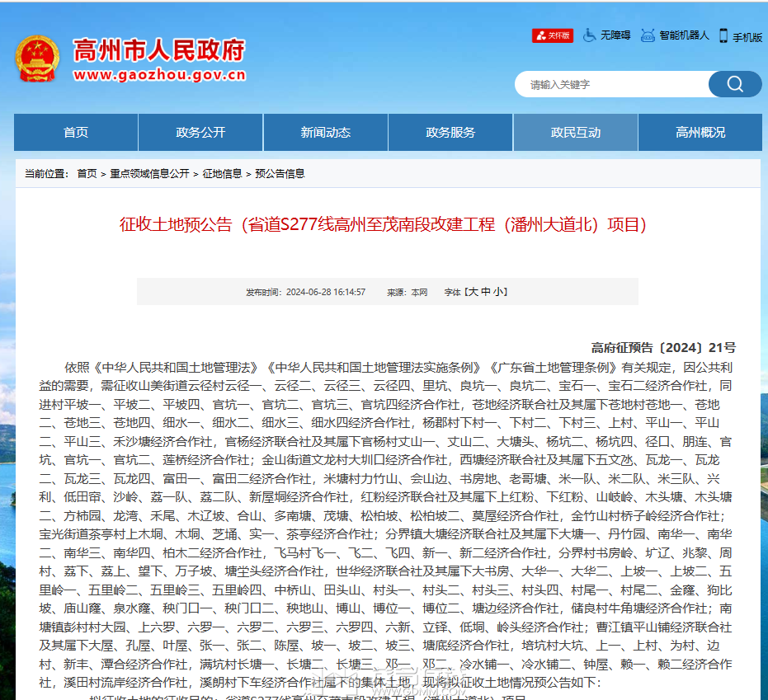This screenshot has width=768, height=700.
Task: Set font size to 大
Action: point(473,292)
